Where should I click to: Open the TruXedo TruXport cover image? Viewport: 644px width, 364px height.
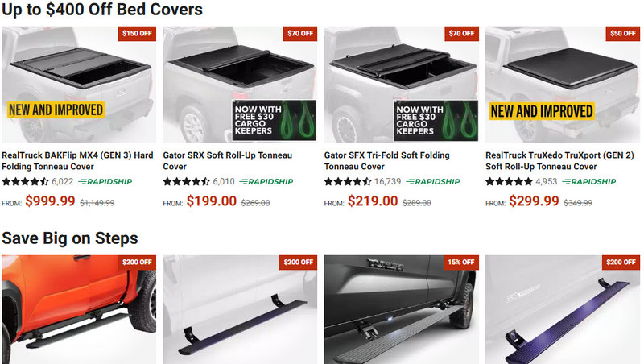point(562,85)
